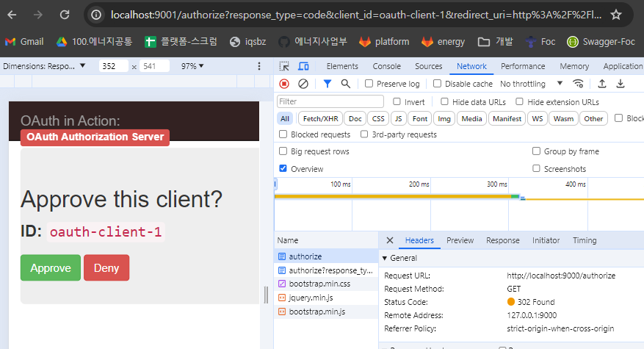Clear the network log

[303, 84]
